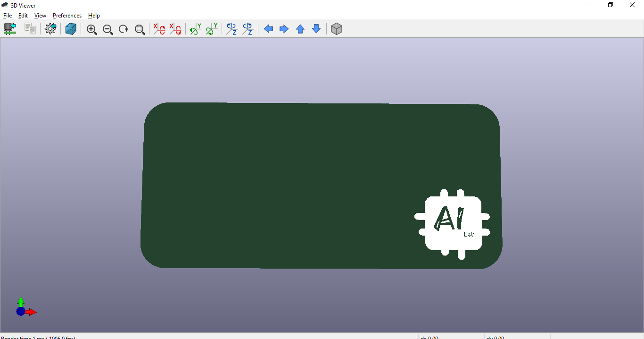Reload the board in the 3D viewer
This screenshot has height=339, width=644.
point(10,29)
